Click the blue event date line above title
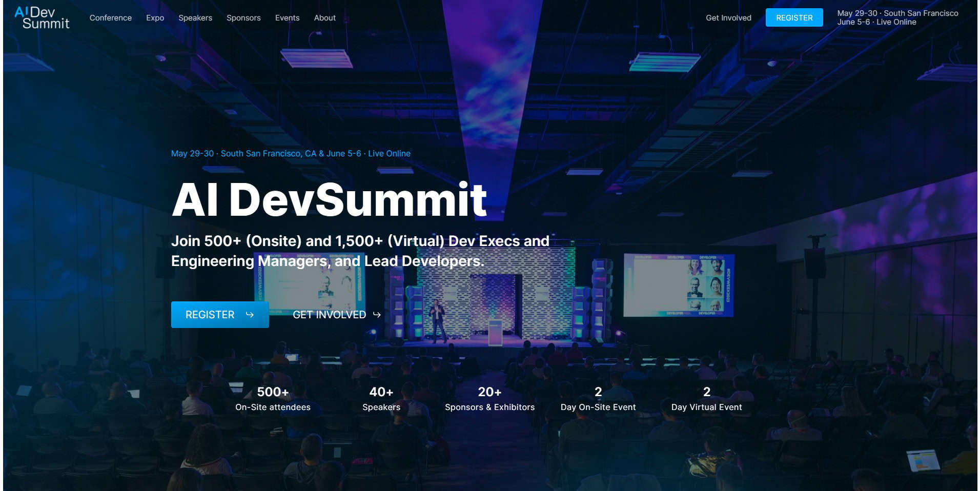Screen dimensions: 980x491 click(291, 153)
